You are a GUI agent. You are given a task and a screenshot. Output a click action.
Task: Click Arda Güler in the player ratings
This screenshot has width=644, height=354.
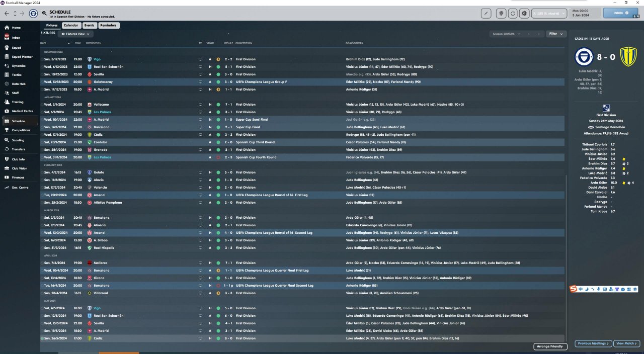tap(598, 183)
